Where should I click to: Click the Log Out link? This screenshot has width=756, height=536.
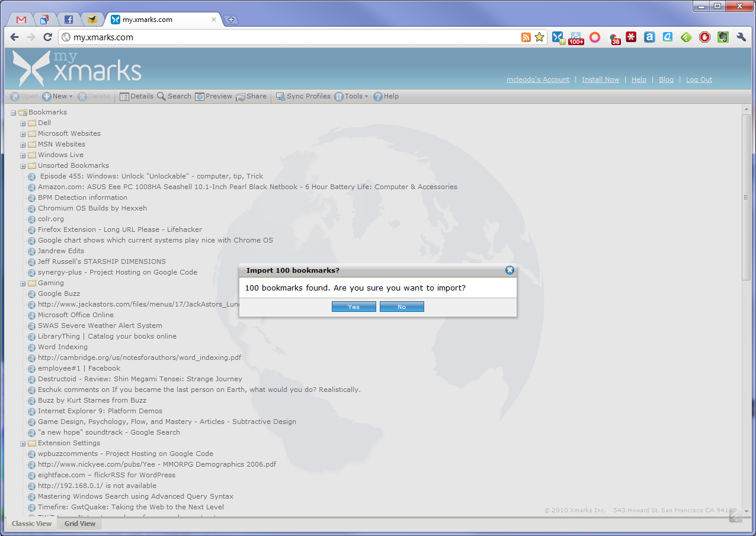[699, 79]
